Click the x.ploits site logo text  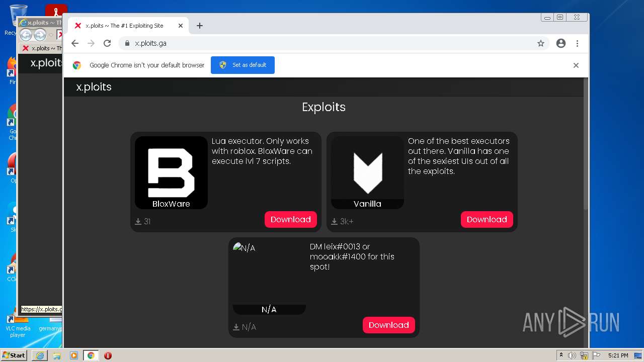(x=94, y=87)
